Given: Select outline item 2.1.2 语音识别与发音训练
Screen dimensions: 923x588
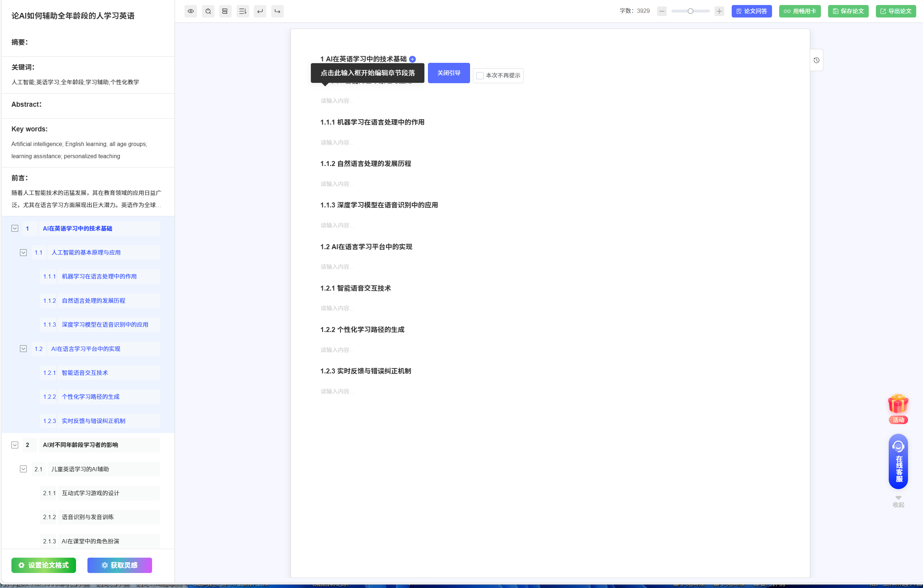Looking at the screenshot, I should [88, 517].
